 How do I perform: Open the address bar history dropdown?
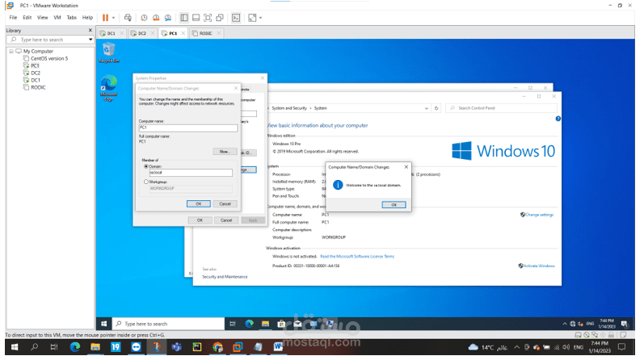(426, 108)
